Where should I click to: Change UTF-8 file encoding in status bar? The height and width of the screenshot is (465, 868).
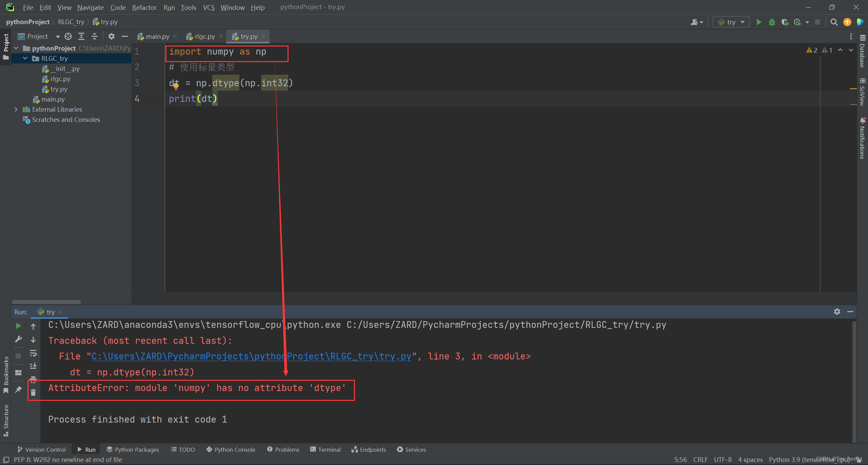(x=723, y=460)
